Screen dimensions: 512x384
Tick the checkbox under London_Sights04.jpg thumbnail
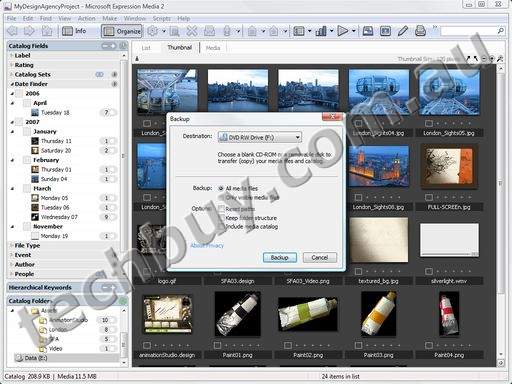click(x=358, y=123)
